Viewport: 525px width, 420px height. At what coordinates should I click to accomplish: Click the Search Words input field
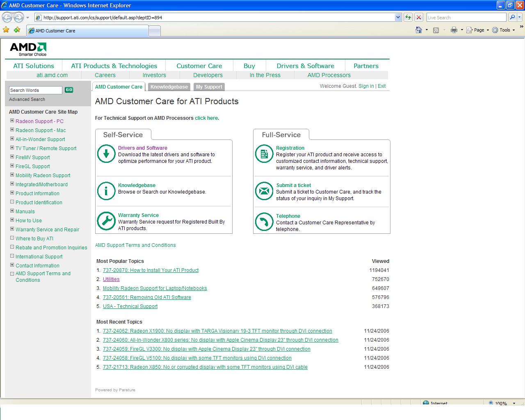36,90
